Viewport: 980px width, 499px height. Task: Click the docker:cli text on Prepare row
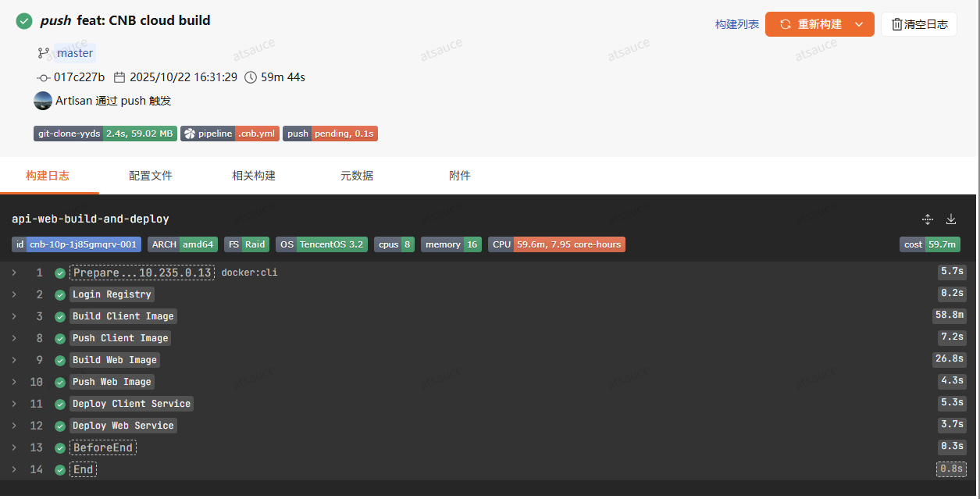tap(250, 273)
